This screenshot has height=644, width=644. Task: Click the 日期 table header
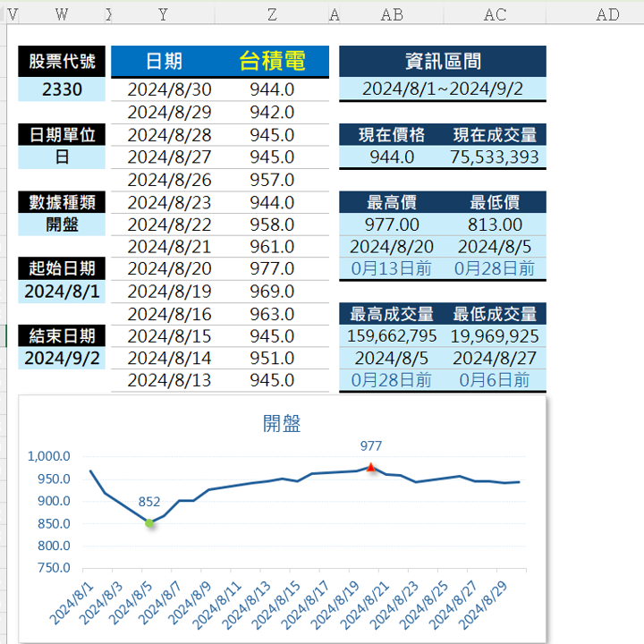click(x=164, y=61)
